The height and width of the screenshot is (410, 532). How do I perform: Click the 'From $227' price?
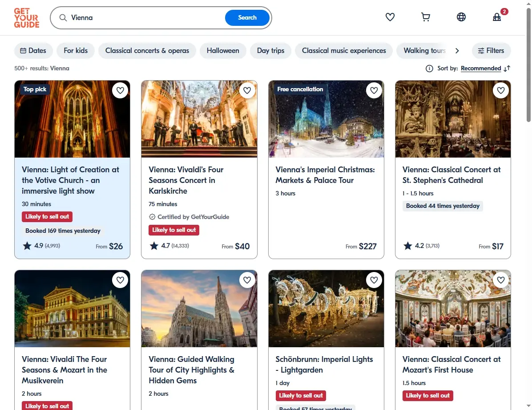[361, 246]
